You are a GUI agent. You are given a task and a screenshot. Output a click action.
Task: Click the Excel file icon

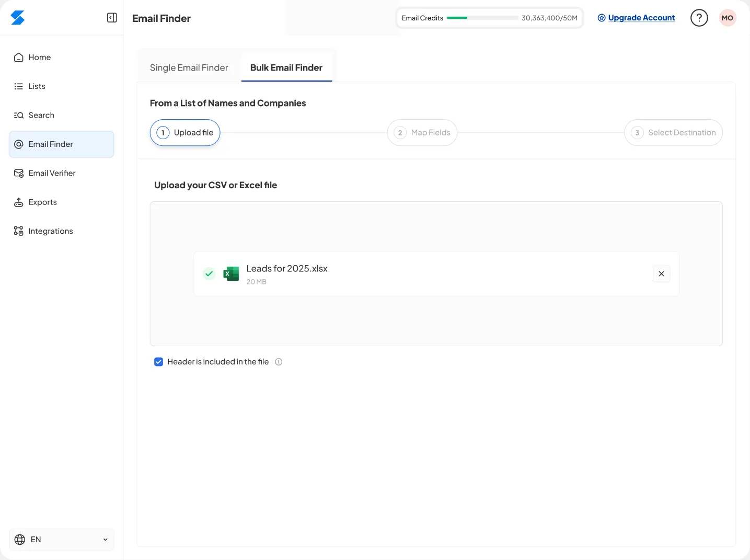pos(231,273)
